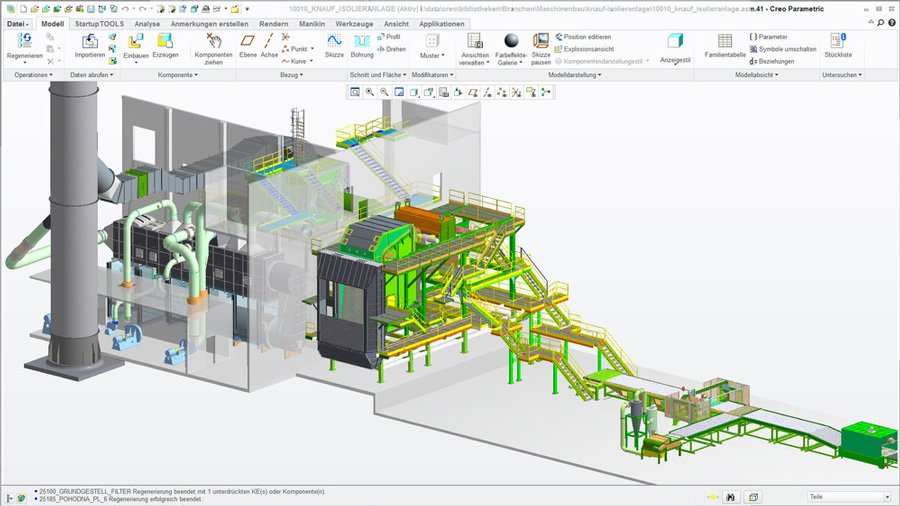
Task: Expand the Operationen group menu
Action: point(33,75)
